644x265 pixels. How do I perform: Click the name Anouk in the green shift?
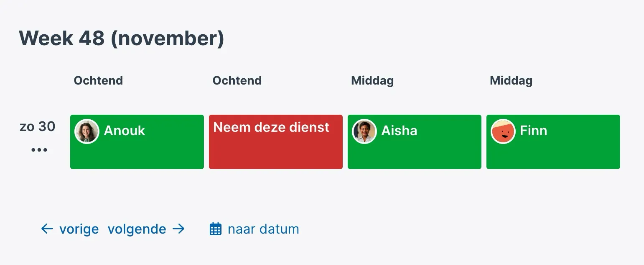tap(124, 131)
